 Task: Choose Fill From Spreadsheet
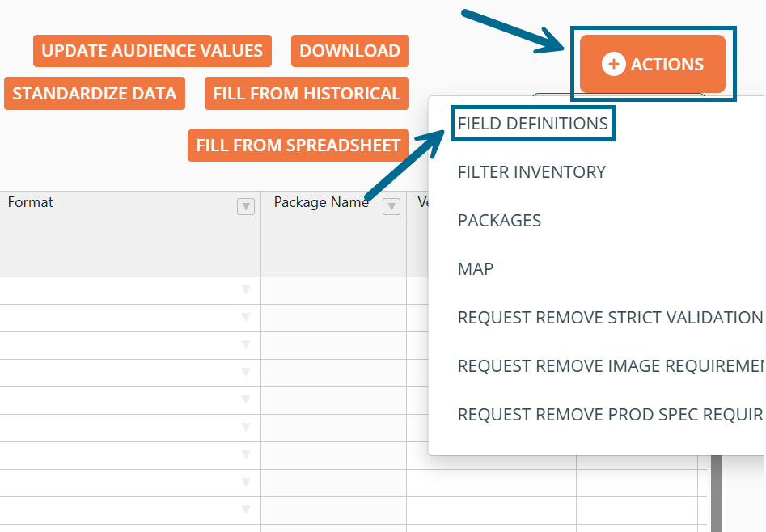pyautogui.click(x=298, y=146)
